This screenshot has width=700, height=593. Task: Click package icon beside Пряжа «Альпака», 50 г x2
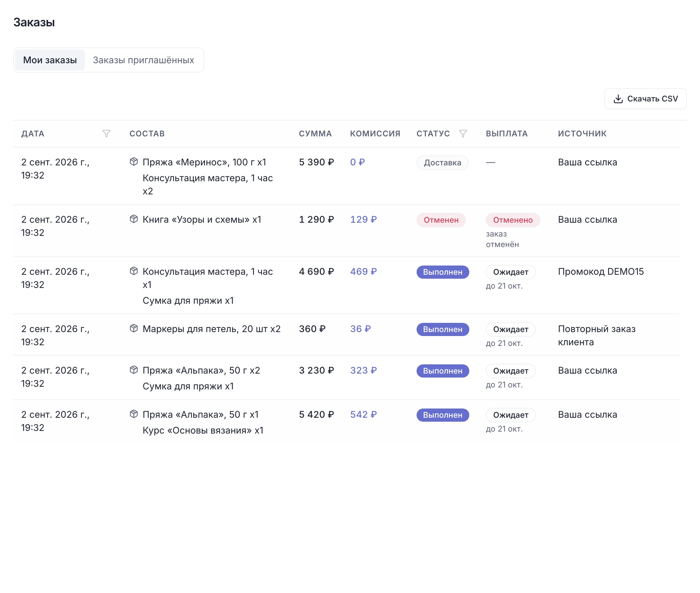134,370
